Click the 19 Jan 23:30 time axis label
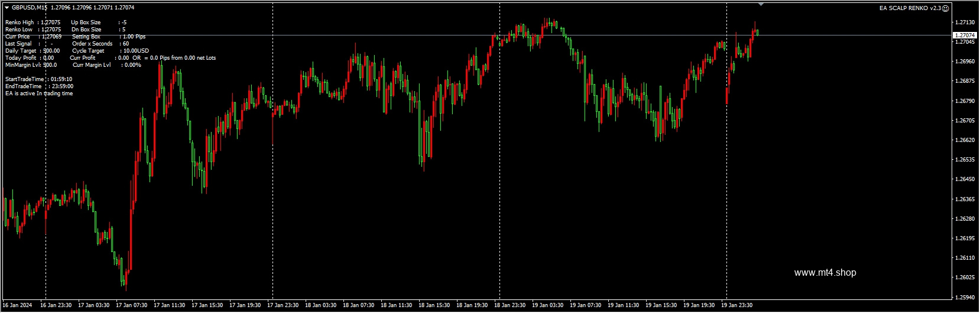The width and height of the screenshot is (980, 313). pos(736,305)
